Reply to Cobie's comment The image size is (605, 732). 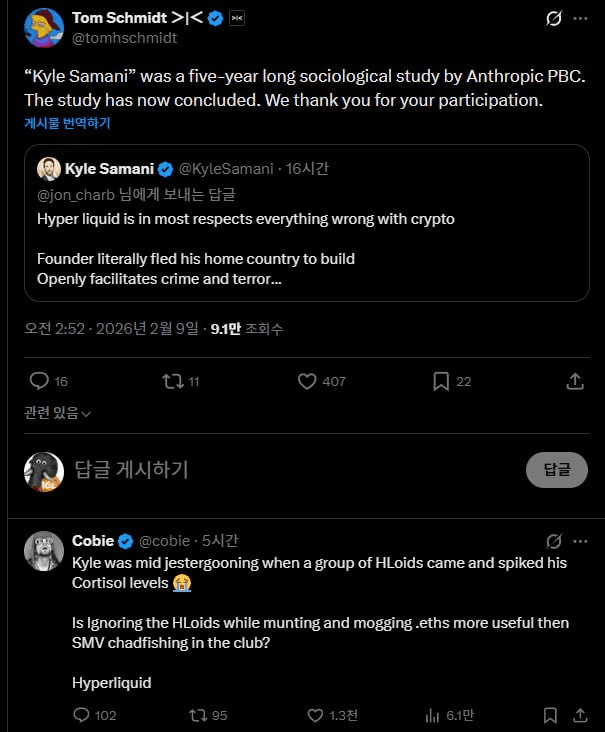tap(82, 715)
